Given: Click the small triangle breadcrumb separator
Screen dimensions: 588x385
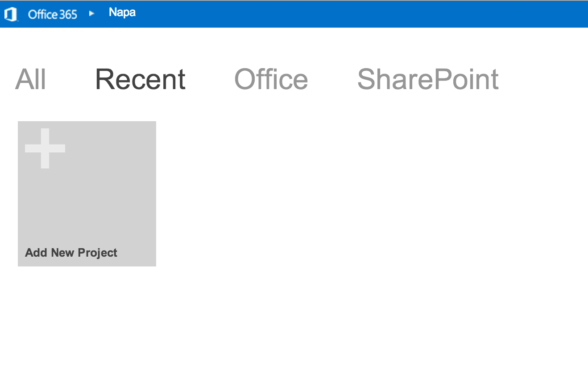Looking at the screenshot, I should (x=91, y=14).
